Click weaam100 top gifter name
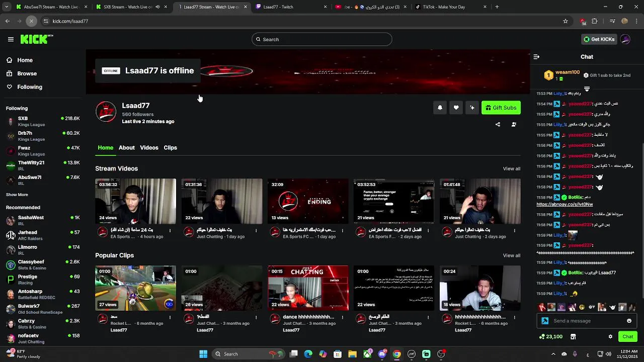This screenshot has height=362, width=644. tap(568, 72)
